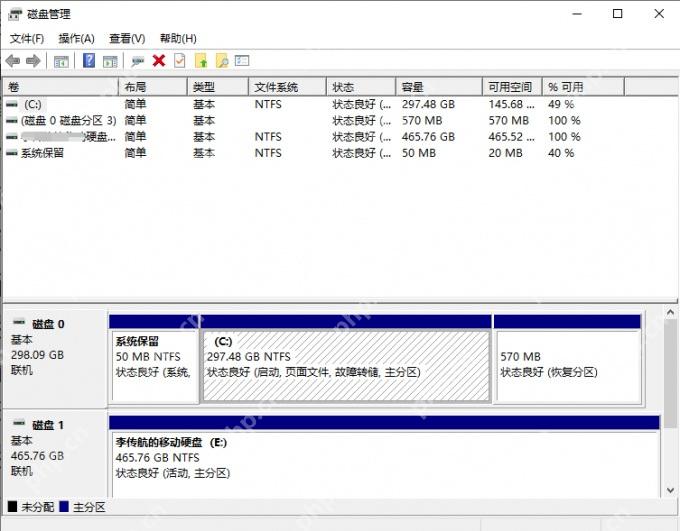
Task: Click the Forward arrow toolbar icon
Action: click(x=33, y=61)
